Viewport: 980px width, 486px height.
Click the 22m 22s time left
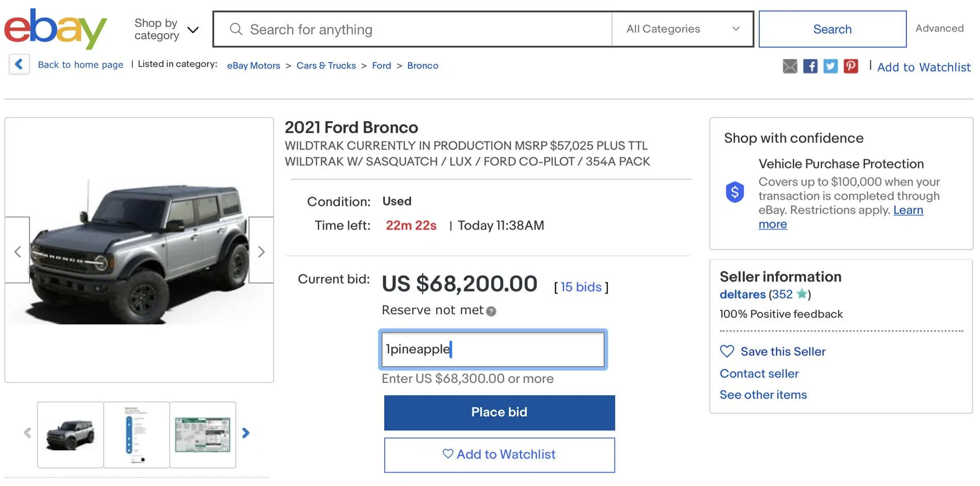click(411, 226)
